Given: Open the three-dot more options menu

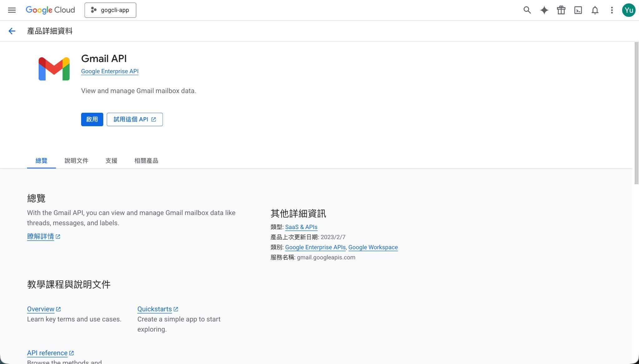Looking at the screenshot, I should tap(612, 10).
